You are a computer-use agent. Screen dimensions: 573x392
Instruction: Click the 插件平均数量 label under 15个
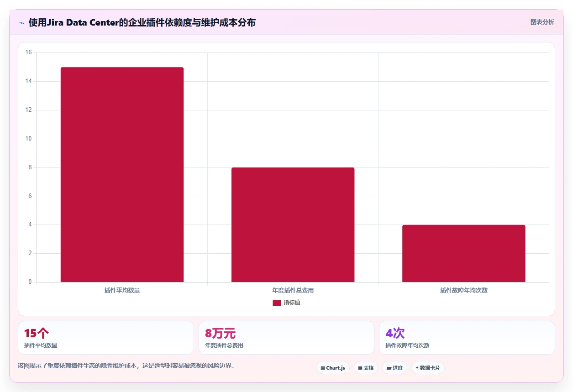point(41,345)
